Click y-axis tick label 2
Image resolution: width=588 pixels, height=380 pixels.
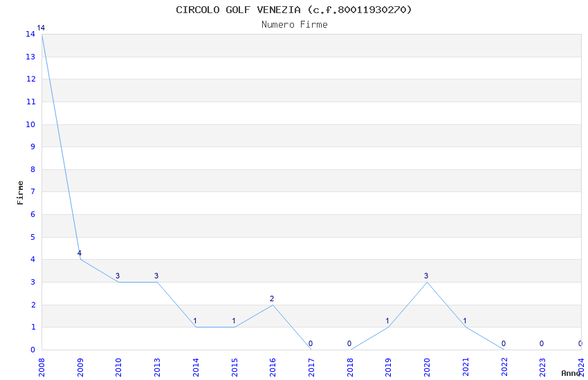33,305
